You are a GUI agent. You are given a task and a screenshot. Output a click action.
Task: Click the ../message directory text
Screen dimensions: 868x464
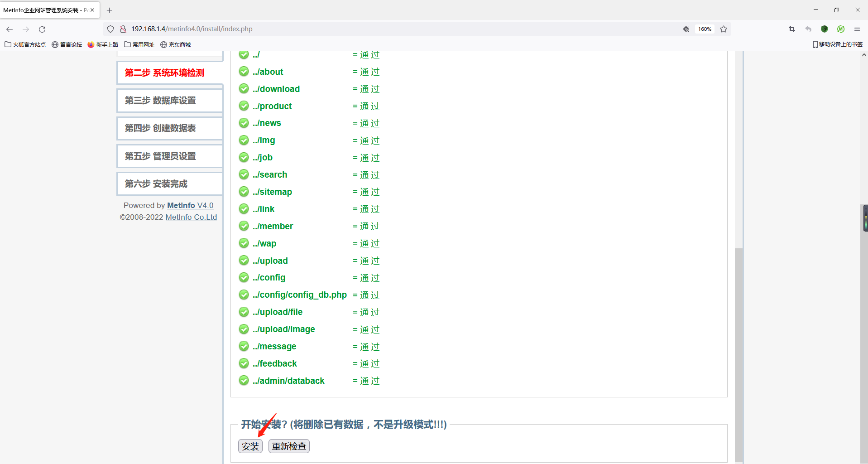pyautogui.click(x=274, y=347)
